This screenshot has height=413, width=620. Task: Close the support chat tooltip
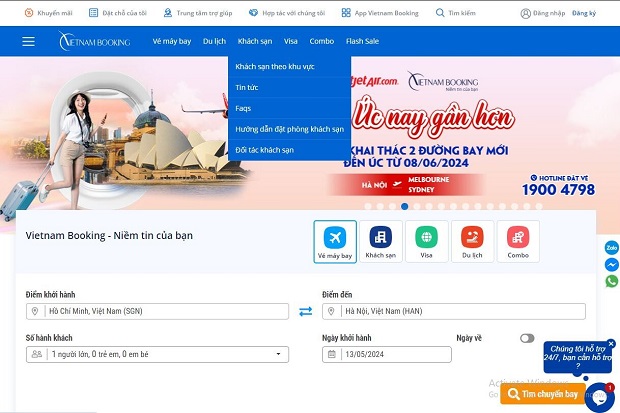click(611, 344)
